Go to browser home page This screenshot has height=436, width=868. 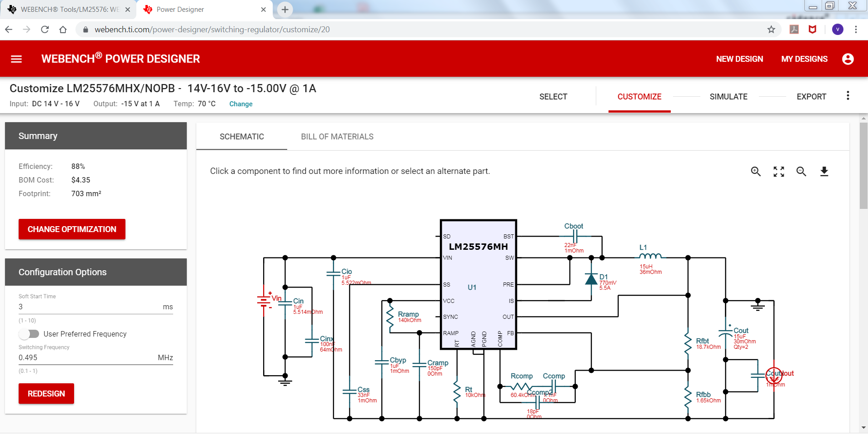pyautogui.click(x=63, y=30)
